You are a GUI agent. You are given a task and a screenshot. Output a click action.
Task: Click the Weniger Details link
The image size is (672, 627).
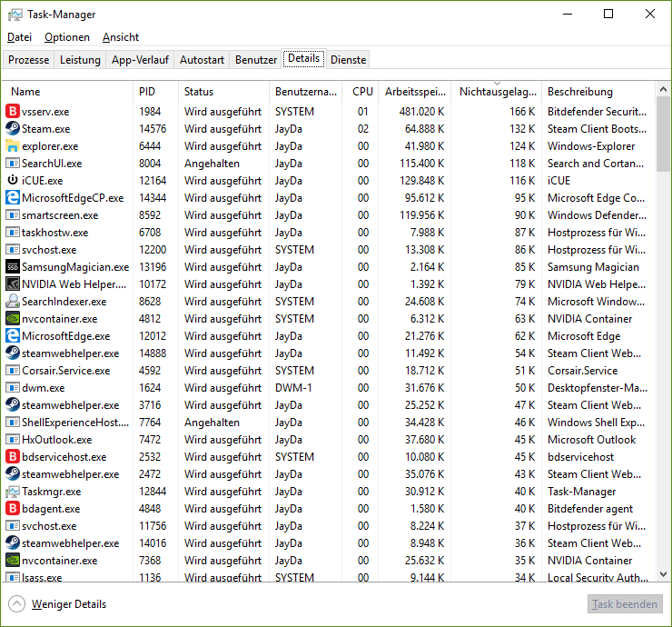click(69, 604)
